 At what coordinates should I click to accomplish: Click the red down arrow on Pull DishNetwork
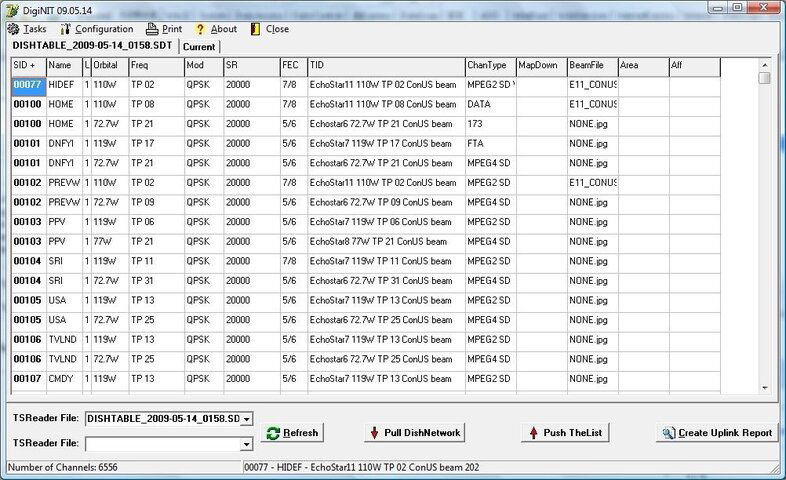point(374,433)
